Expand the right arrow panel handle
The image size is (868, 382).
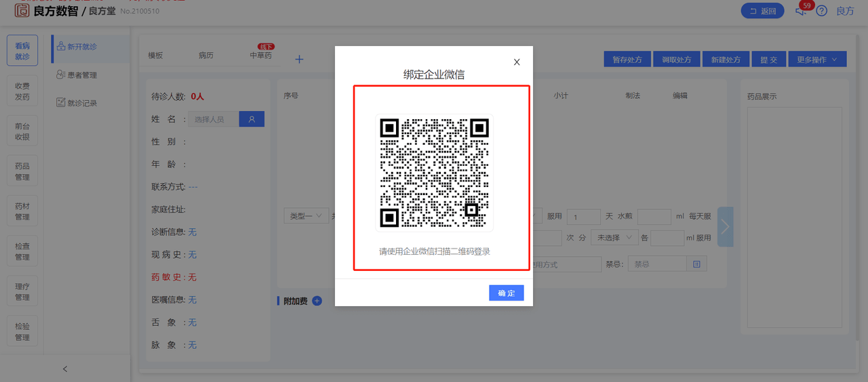726,227
